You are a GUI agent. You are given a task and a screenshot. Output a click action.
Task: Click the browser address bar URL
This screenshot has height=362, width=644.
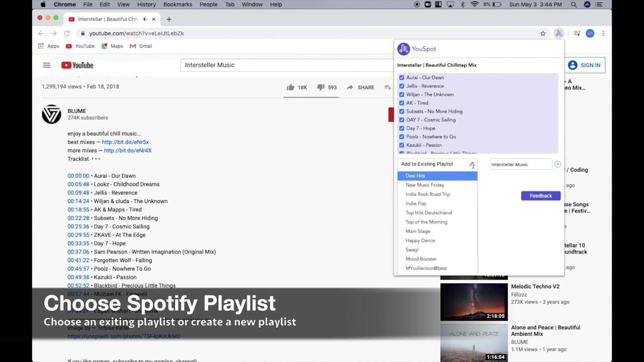coord(136,34)
